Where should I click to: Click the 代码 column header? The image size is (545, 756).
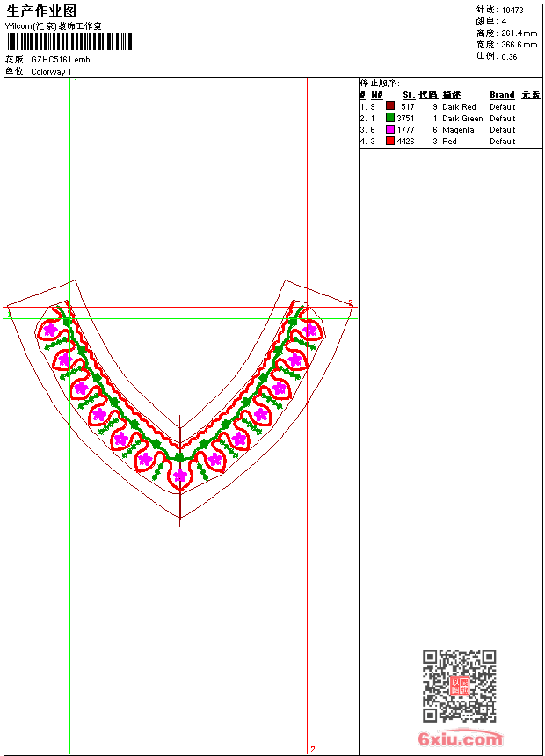click(x=428, y=95)
